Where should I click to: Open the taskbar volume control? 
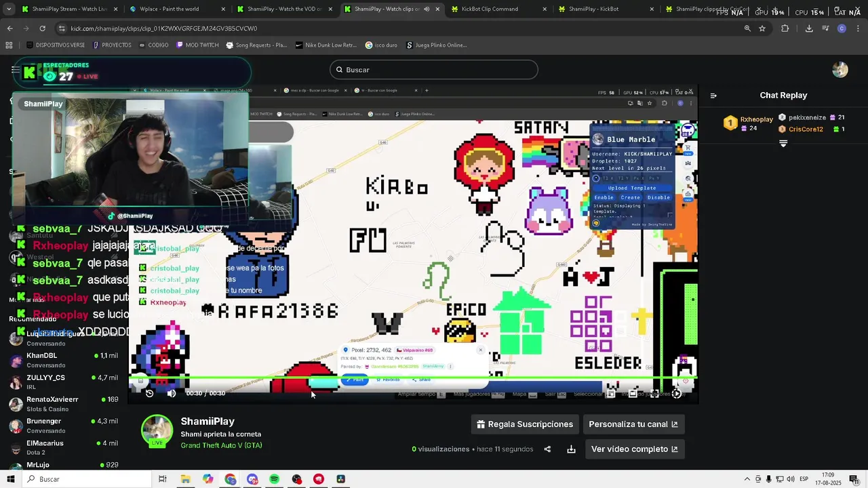791,479
